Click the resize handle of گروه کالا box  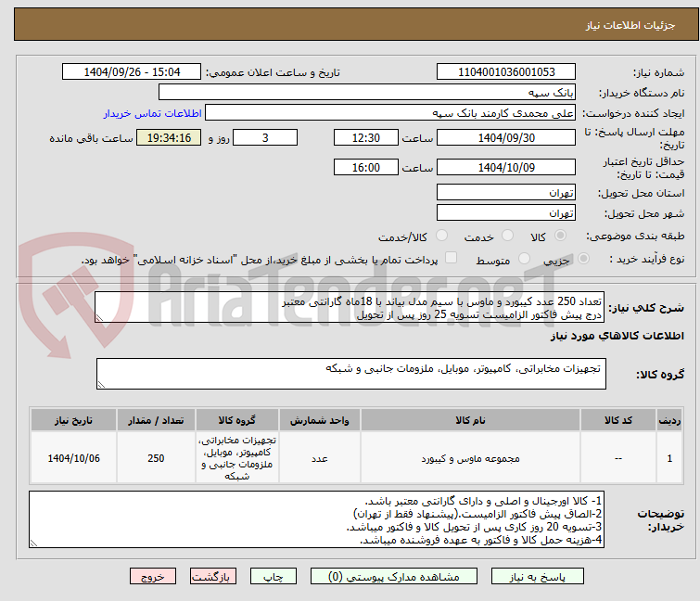point(101,385)
